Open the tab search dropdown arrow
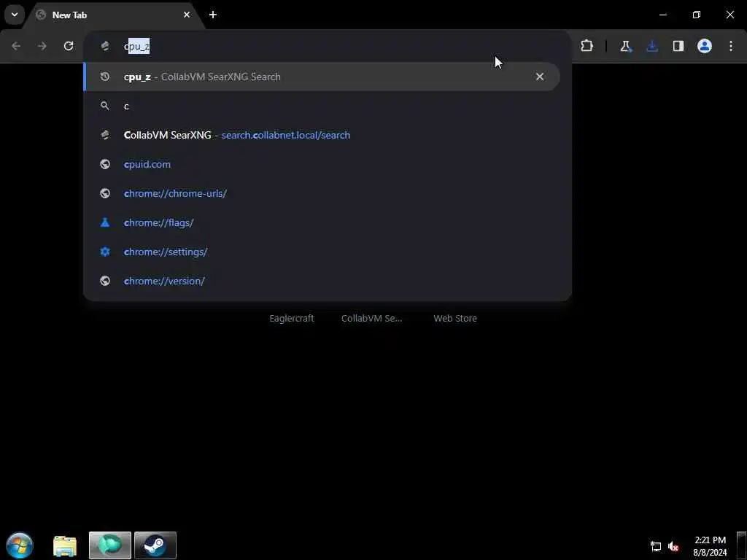 (x=15, y=15)
